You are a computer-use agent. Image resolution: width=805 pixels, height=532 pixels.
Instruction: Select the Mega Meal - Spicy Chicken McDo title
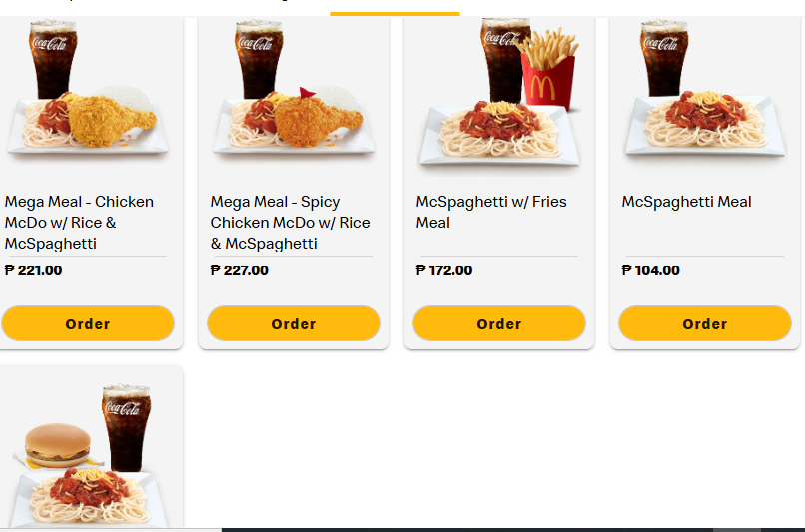click(290, 223)
